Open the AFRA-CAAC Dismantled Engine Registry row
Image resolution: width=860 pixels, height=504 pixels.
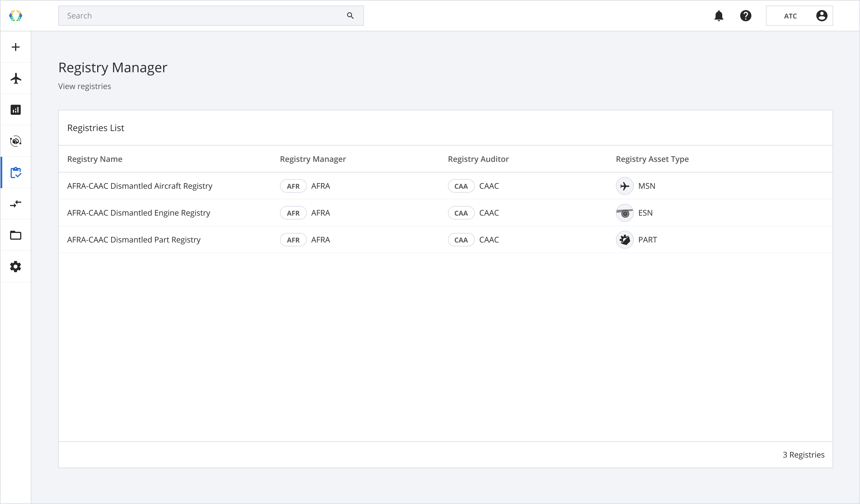139,213
